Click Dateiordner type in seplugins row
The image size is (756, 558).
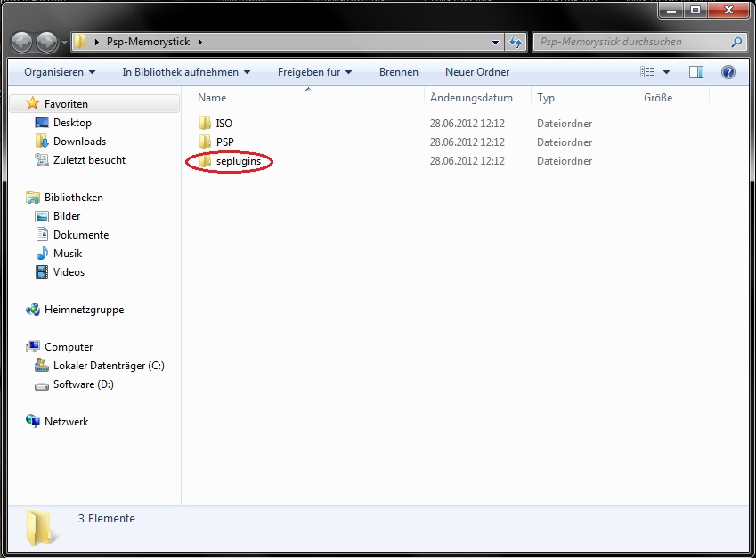[x=565, y=161]
